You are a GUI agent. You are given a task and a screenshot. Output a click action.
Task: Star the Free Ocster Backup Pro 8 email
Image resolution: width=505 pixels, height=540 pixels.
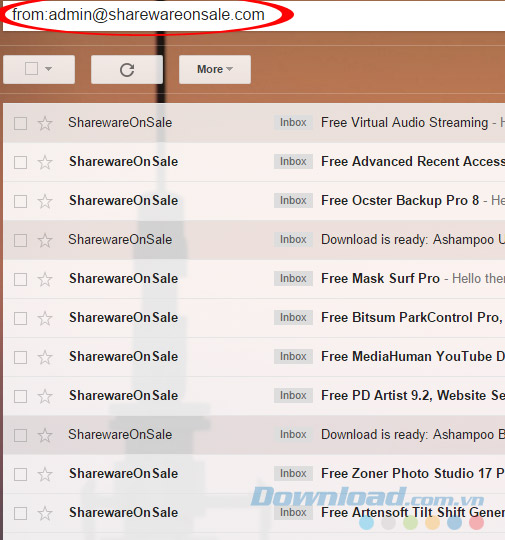point(45,201)
